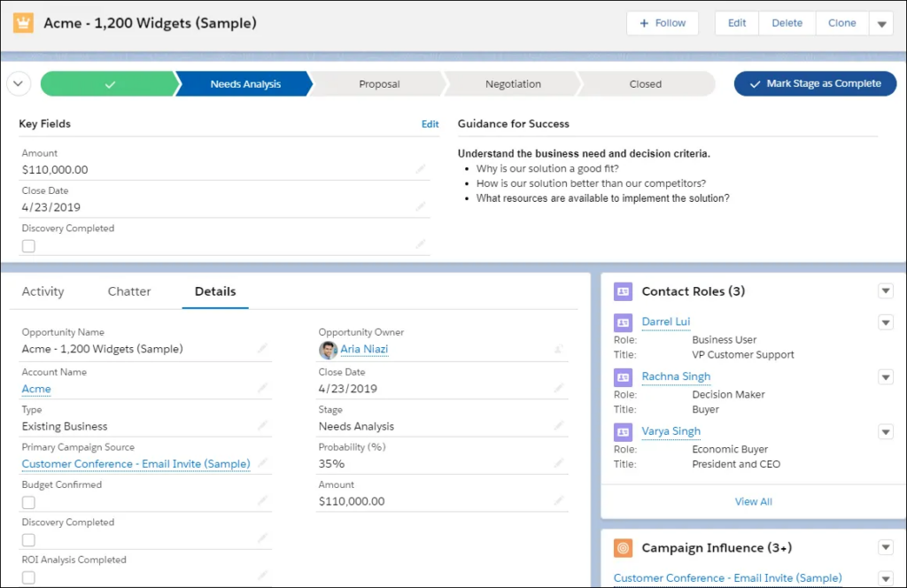Click the change owner icon beside Aria Niazi
Screen dimensions: 907x588
coord(558,350)
